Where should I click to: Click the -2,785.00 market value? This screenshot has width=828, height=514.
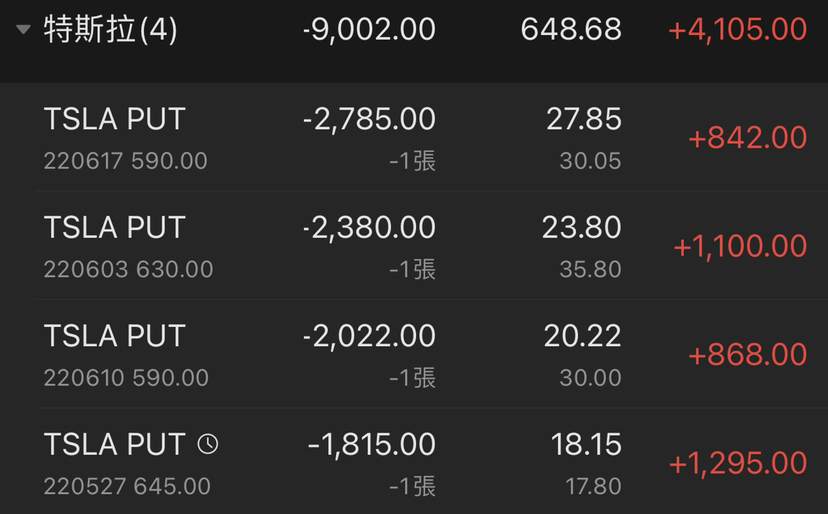[369, 119]
